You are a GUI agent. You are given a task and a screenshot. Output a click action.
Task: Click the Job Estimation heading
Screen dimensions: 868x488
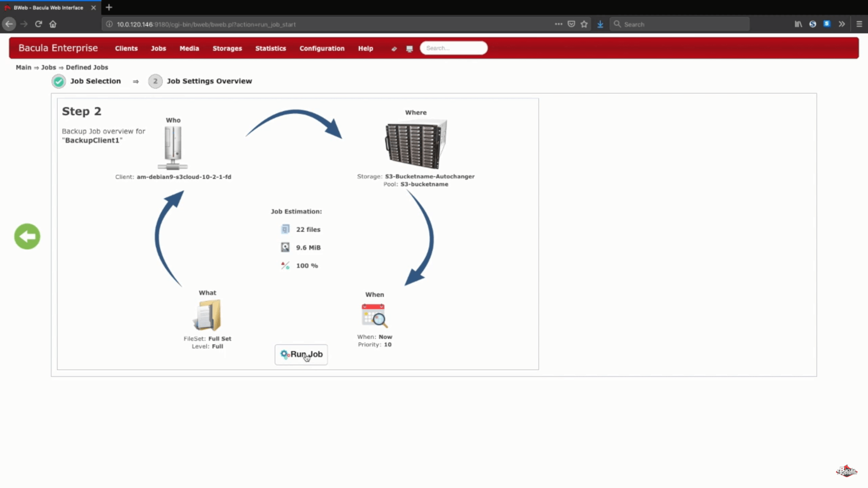point(296,211)
